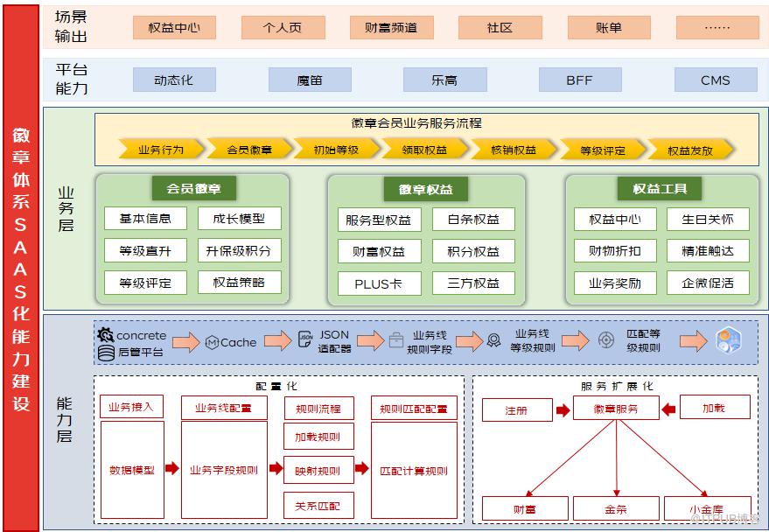Click the JSON 适配器 file icon
The width and height of the screenshot is (769, 532).
click(x=305, y=339)
